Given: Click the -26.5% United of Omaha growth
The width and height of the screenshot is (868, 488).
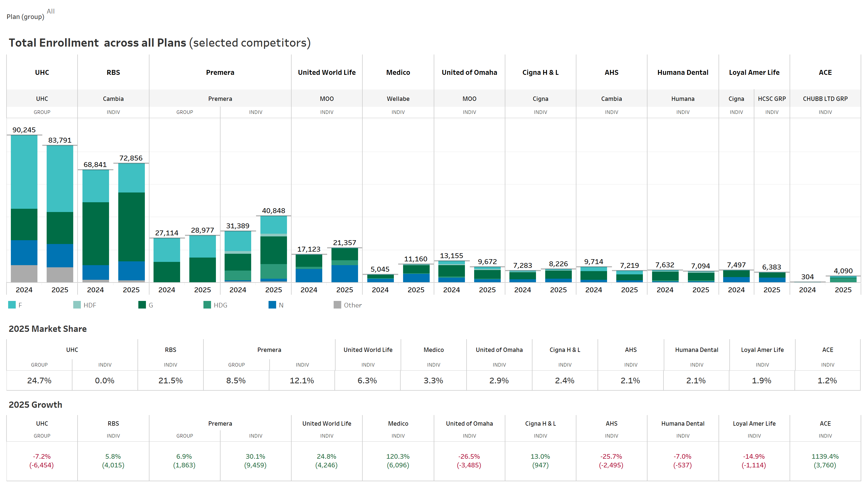Looking at the screenshot, I should point(469,456).
